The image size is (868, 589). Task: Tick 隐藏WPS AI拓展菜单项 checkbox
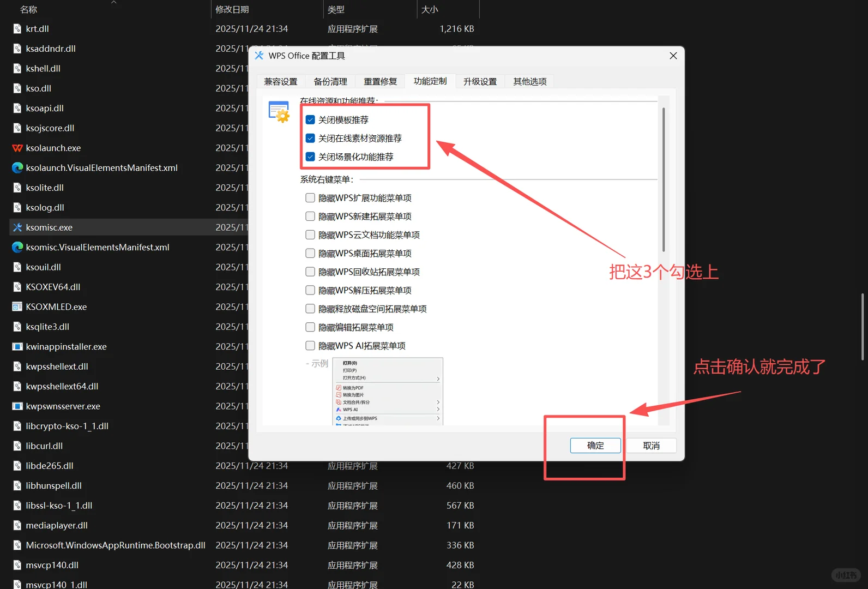click(310, 346)
